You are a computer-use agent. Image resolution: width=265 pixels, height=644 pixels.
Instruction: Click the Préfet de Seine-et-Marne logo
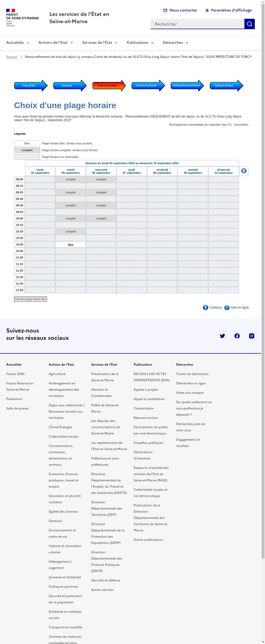[22, 18]
